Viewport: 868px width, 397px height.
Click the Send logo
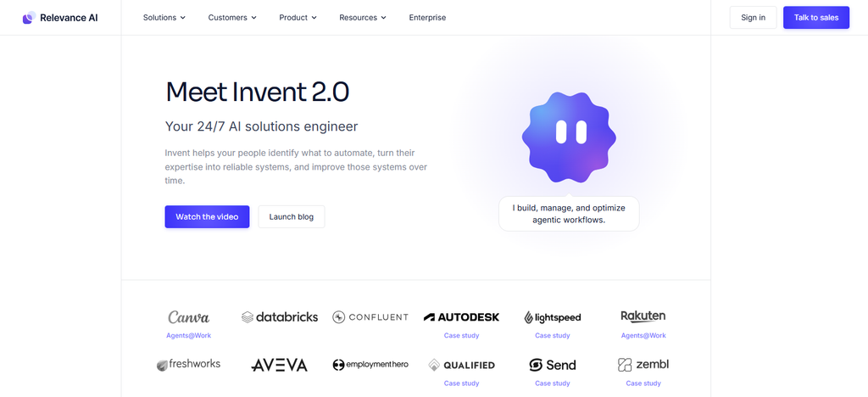pyautogui.click(x=553, y=365)
